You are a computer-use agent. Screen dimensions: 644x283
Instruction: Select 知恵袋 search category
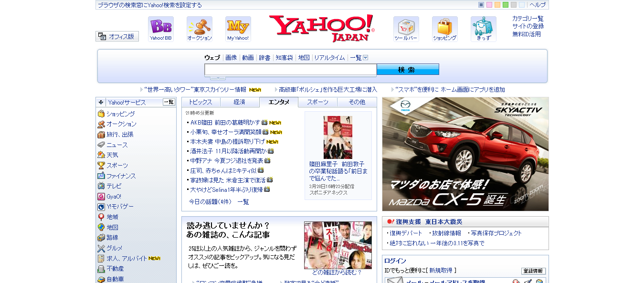pyautogui.click(x=284, y=58)
